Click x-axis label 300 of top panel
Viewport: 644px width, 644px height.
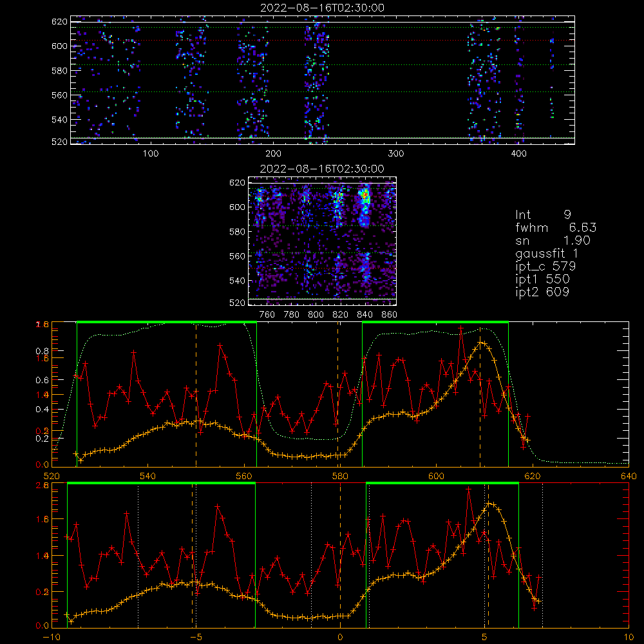coord(396,154)
